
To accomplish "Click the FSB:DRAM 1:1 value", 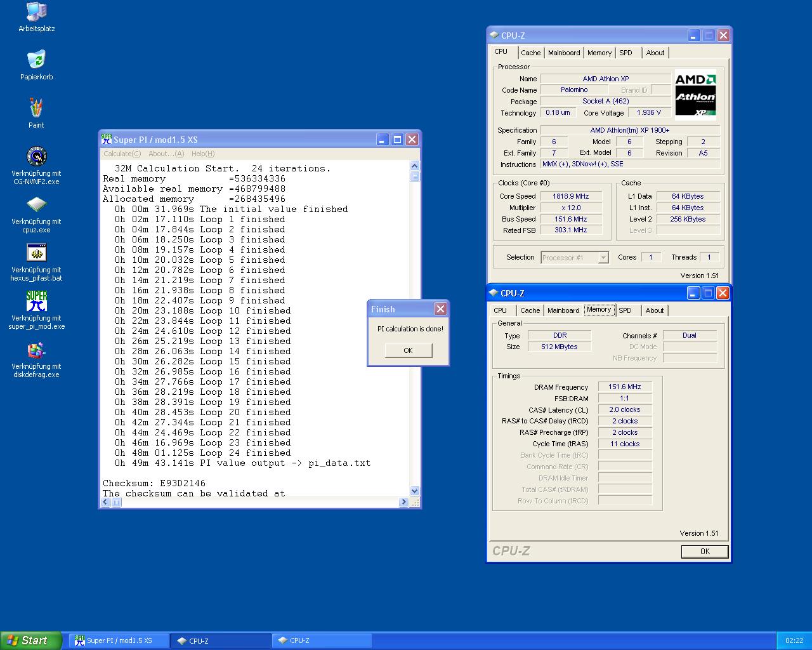I will coord(625,398).
